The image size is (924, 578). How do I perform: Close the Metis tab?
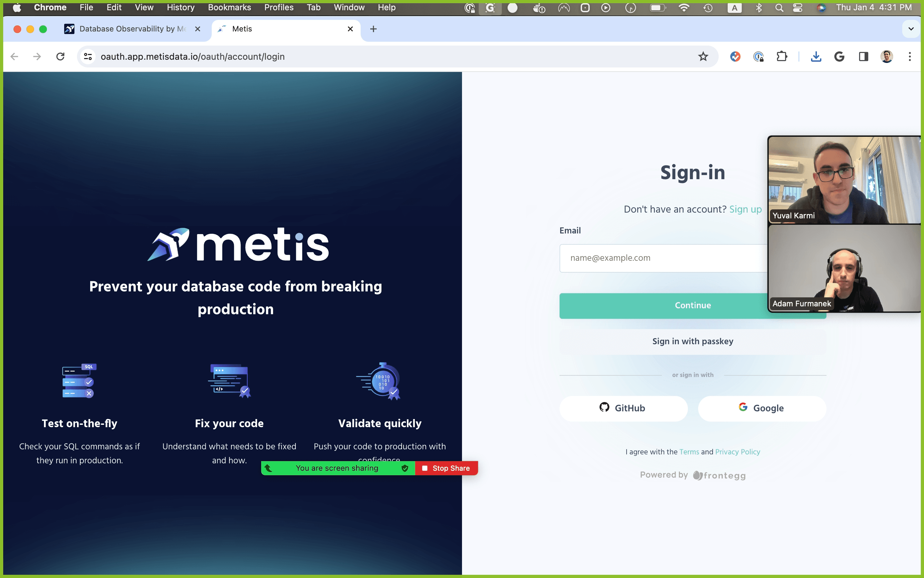click(x=350, y=29)
